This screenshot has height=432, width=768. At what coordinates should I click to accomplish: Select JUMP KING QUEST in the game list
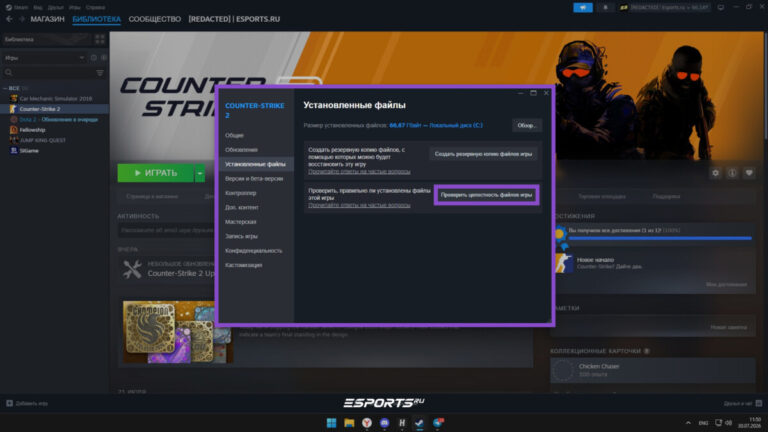(54, 140)
